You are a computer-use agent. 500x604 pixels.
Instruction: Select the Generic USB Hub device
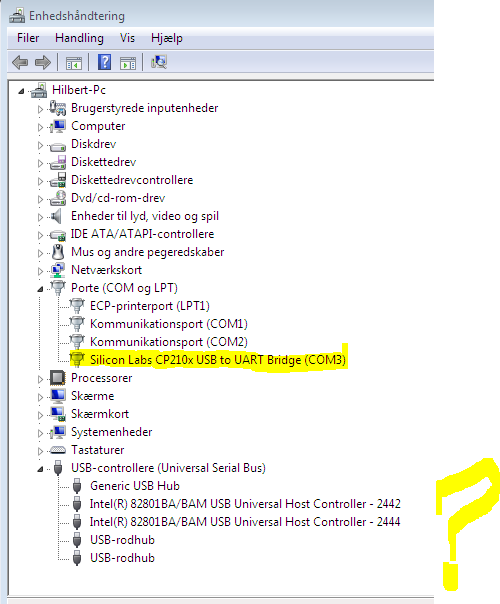(x=135, y=486)
